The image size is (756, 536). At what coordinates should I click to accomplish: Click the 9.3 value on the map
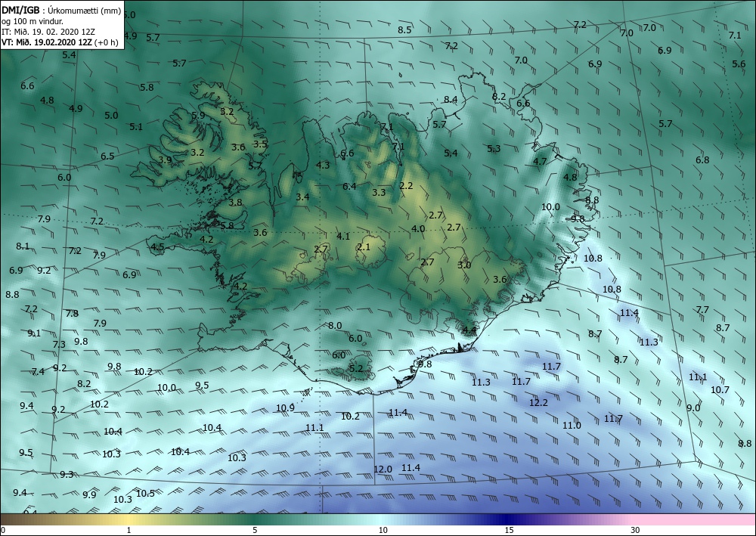click(67, 474)
